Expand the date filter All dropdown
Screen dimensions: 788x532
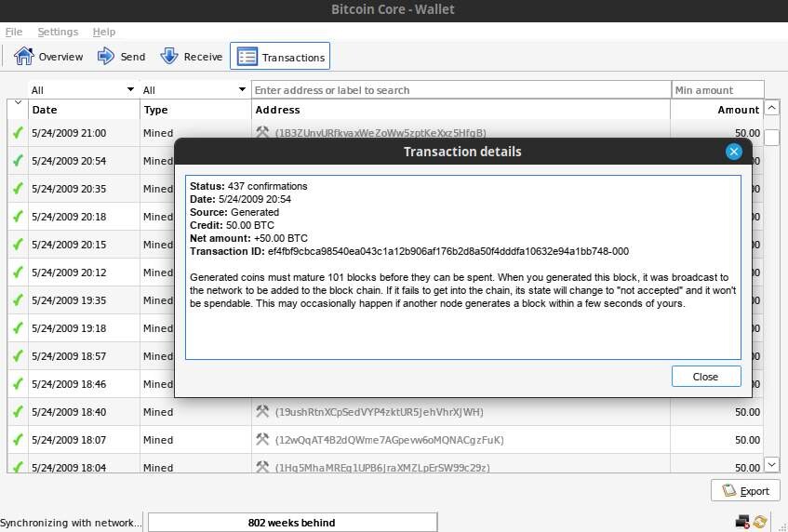click(x=83, y=90)
